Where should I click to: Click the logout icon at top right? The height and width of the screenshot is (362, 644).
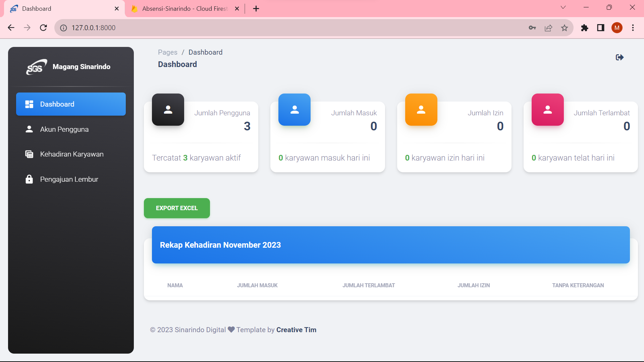tap(620, 57)
